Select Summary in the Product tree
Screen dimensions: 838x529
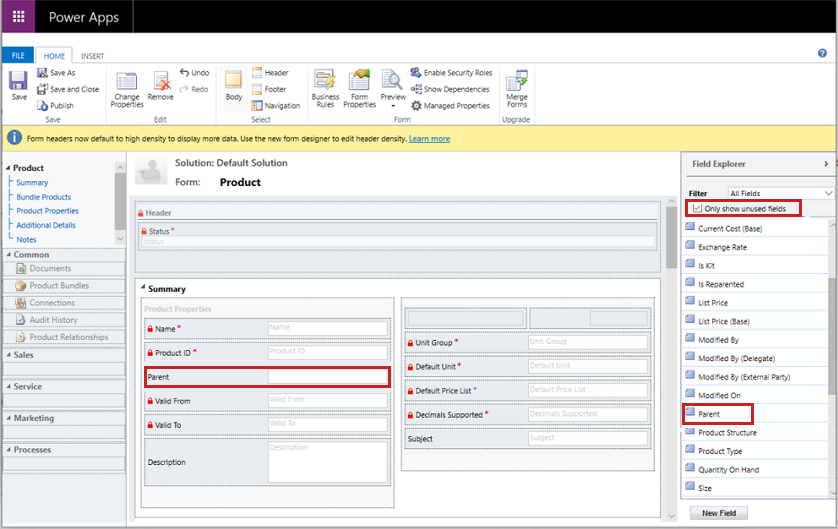pos(32,182)
